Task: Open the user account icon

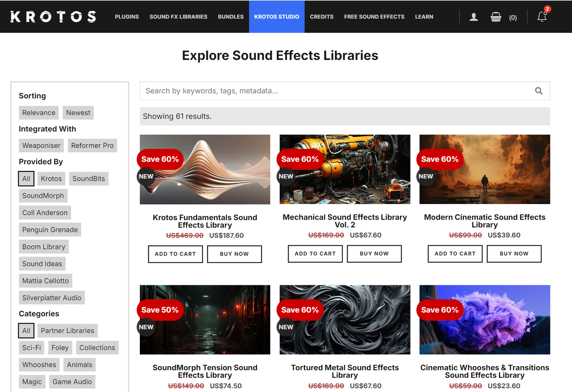Action: [x=473, y=17]
